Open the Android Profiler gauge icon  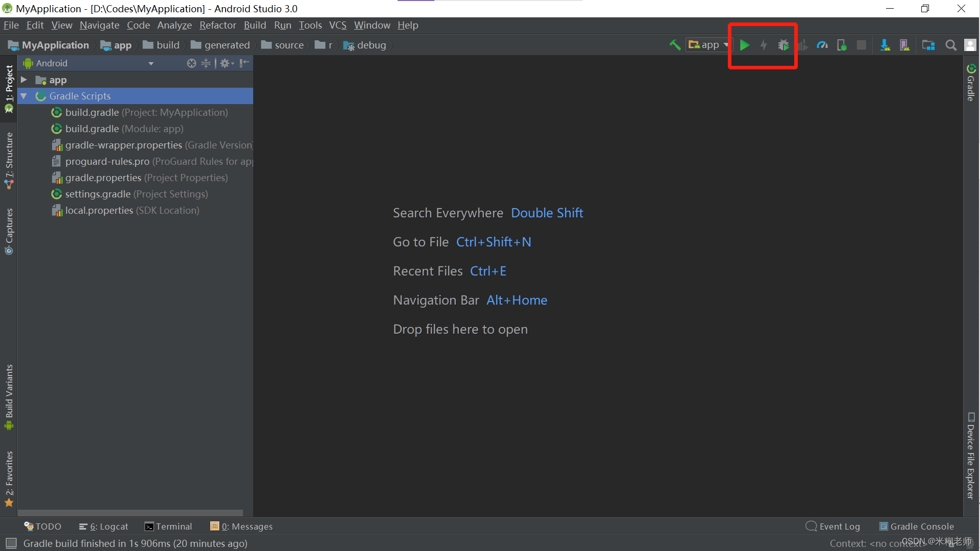pos(822,45)
